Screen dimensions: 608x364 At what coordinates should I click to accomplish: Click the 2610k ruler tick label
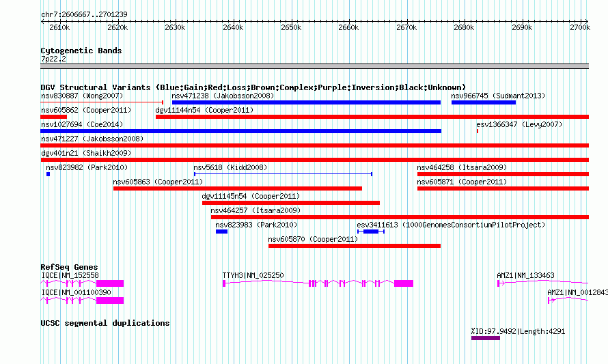point(59,27)
